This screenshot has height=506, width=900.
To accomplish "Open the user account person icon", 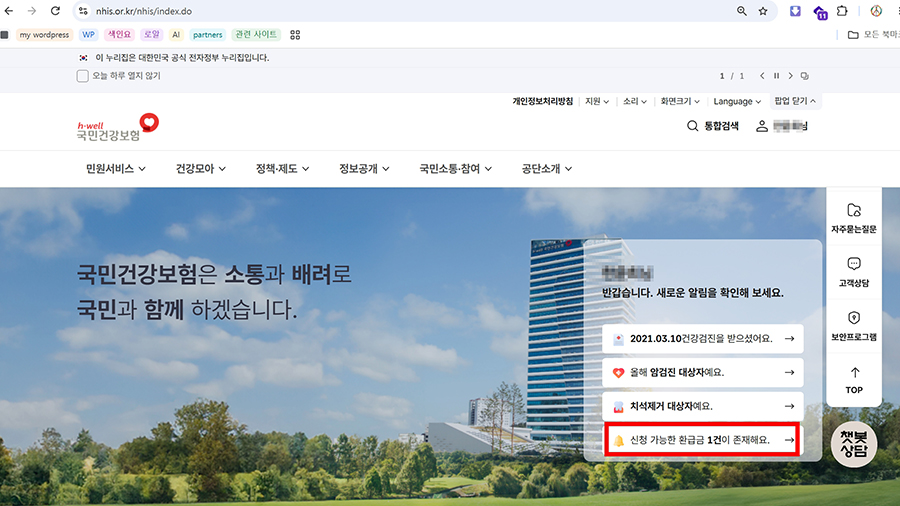I will (762, 126).
